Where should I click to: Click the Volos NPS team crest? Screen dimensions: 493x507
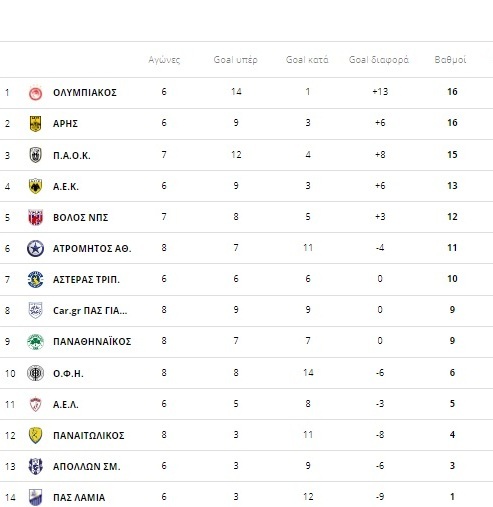click(35, 217)
